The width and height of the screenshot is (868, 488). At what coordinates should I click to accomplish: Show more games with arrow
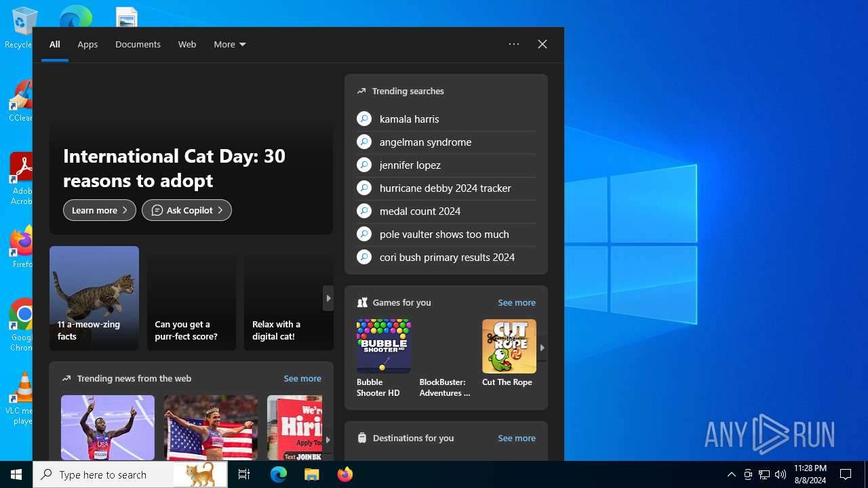pos(542,348)
